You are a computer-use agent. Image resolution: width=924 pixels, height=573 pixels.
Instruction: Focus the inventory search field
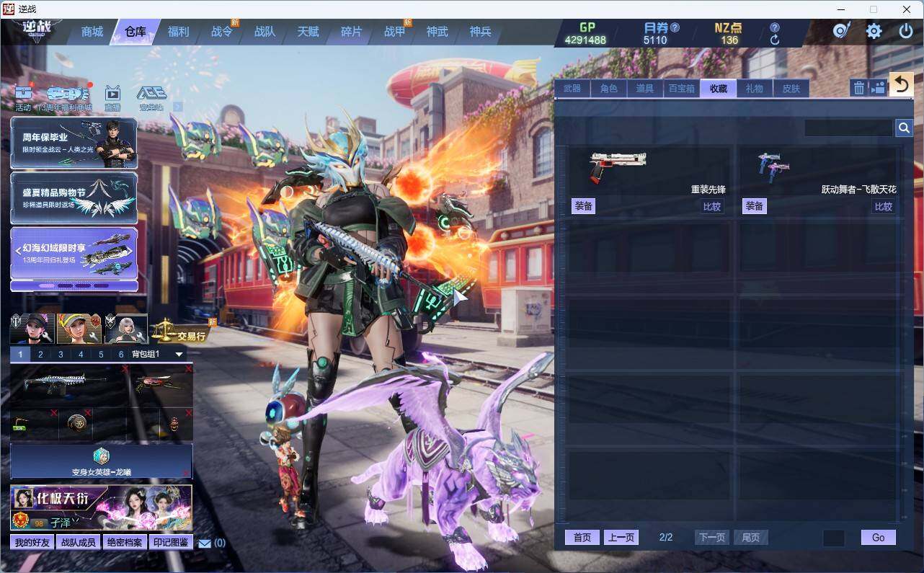click(x=848, y=128)
